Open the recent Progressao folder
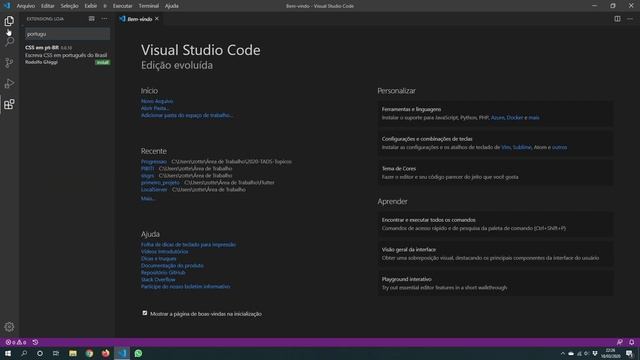 [154, 162]
